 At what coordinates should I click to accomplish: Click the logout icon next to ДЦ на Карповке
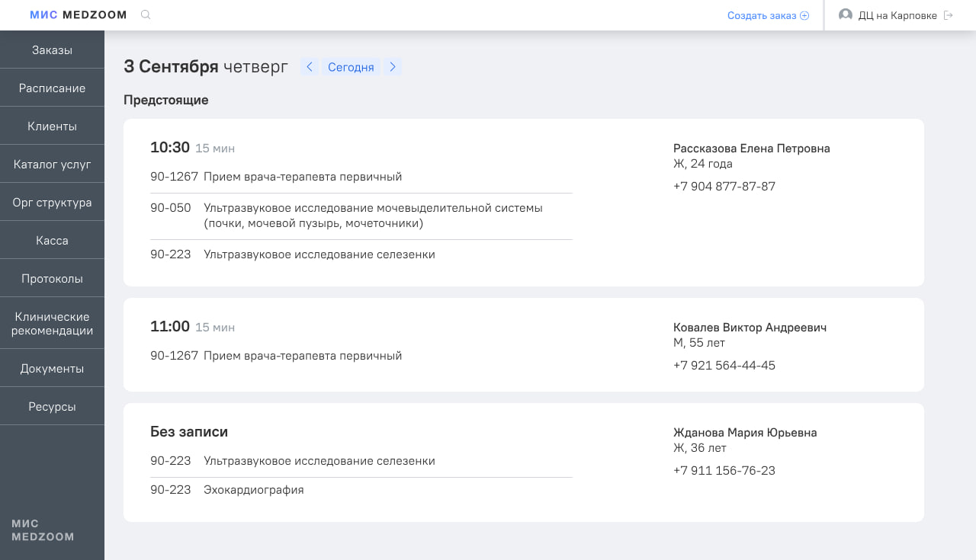[x=948, y=14]
